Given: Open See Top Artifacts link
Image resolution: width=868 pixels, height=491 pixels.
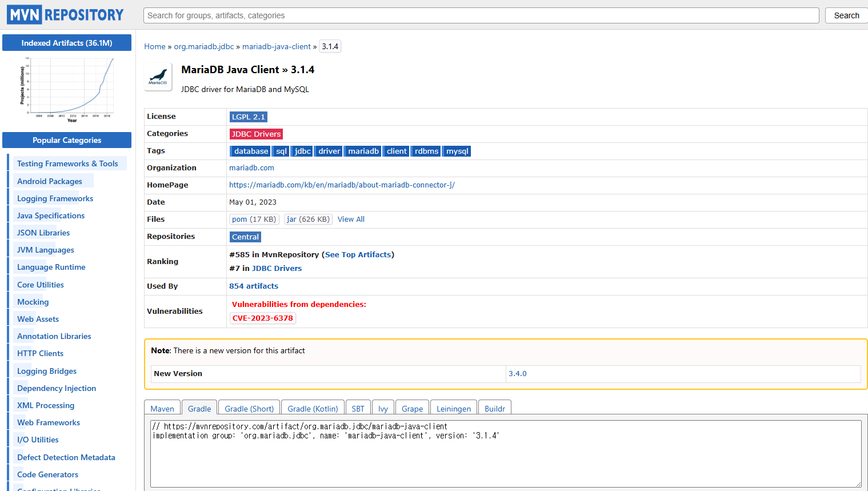Looking at the screenshot, I should pos(358,255).
